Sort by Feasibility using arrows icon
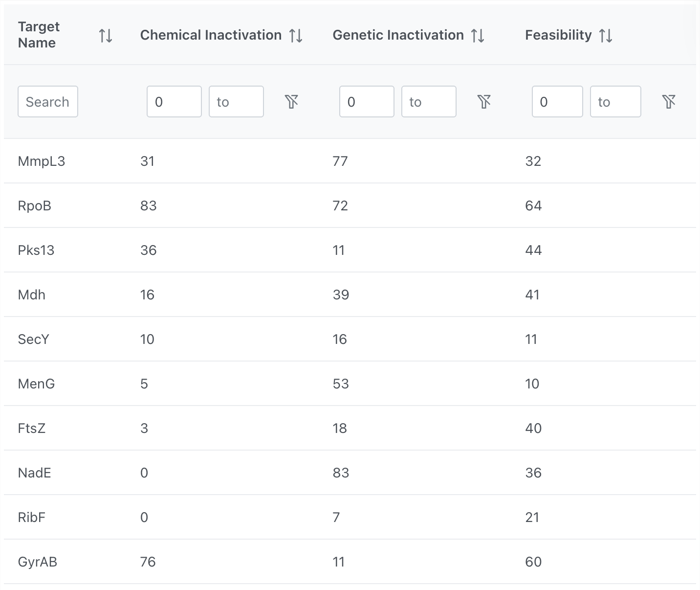 [606, 35]
